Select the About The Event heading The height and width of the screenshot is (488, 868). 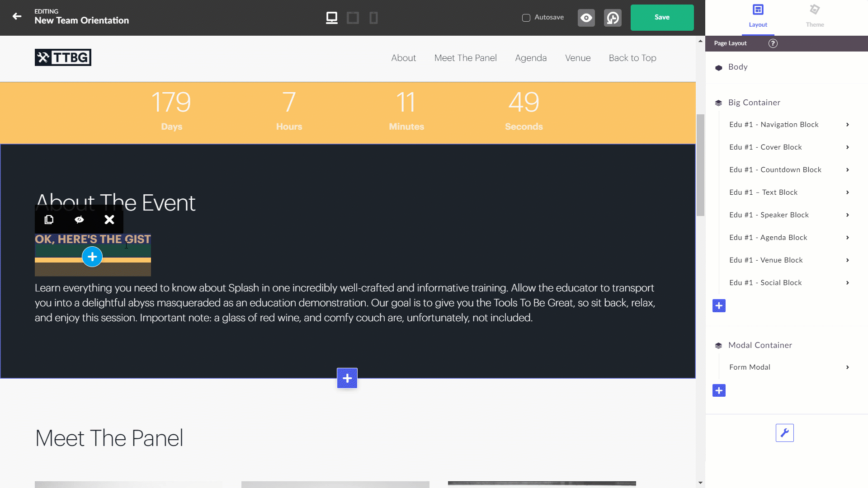[115, 202]
